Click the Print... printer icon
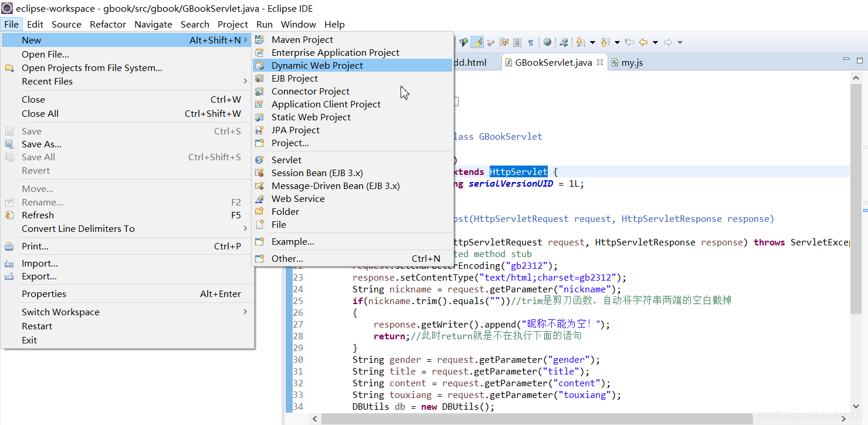The image size is (868, 425). (x=9, y=246)
